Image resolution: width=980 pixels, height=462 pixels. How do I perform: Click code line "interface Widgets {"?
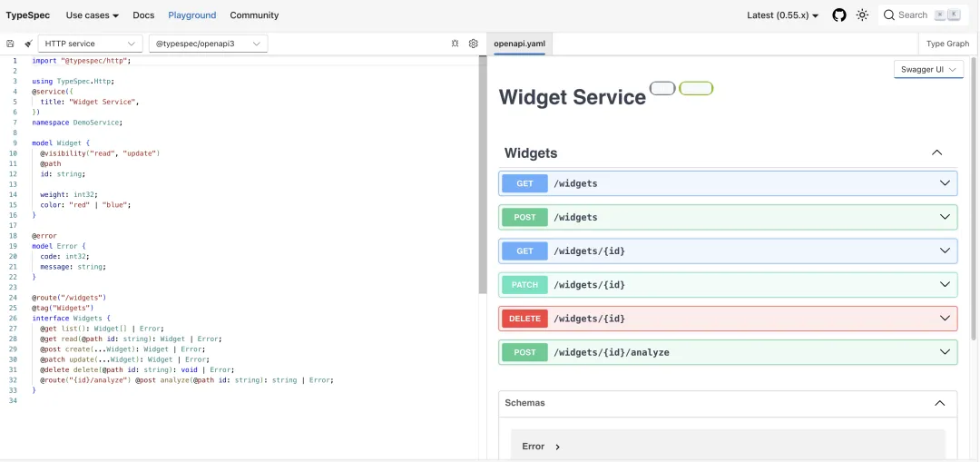point(72,319)
